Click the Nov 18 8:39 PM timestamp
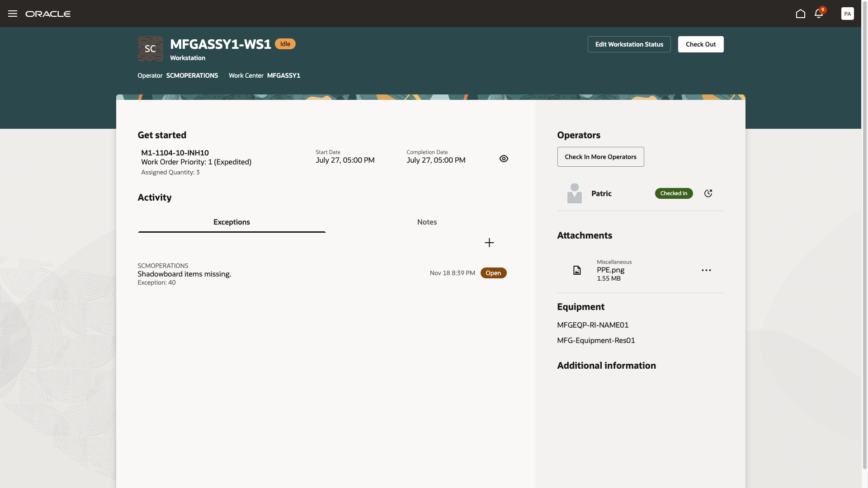 coord(452,273)
